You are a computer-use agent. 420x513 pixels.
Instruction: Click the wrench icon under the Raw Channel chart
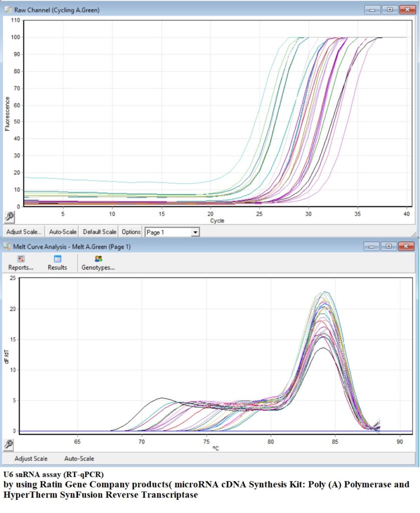click(9, 216)
